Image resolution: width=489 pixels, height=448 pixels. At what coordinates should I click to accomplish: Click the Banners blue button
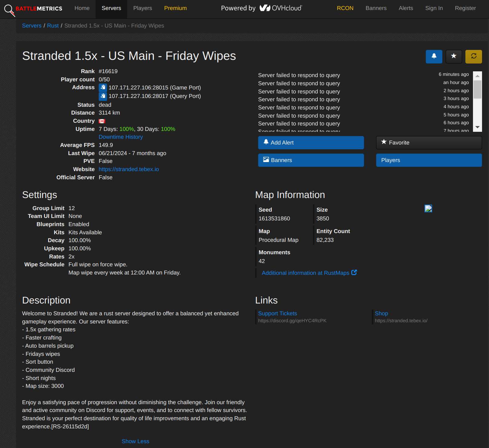click(311, 160)
